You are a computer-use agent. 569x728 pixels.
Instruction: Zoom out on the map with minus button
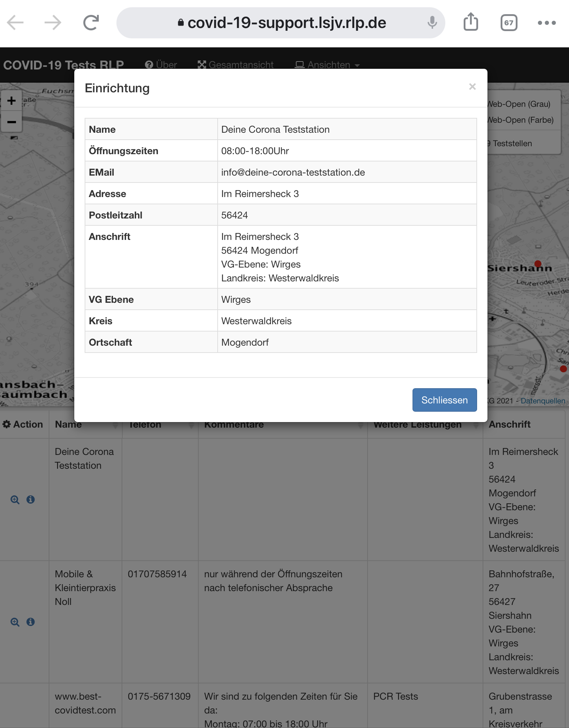point(12,122)
